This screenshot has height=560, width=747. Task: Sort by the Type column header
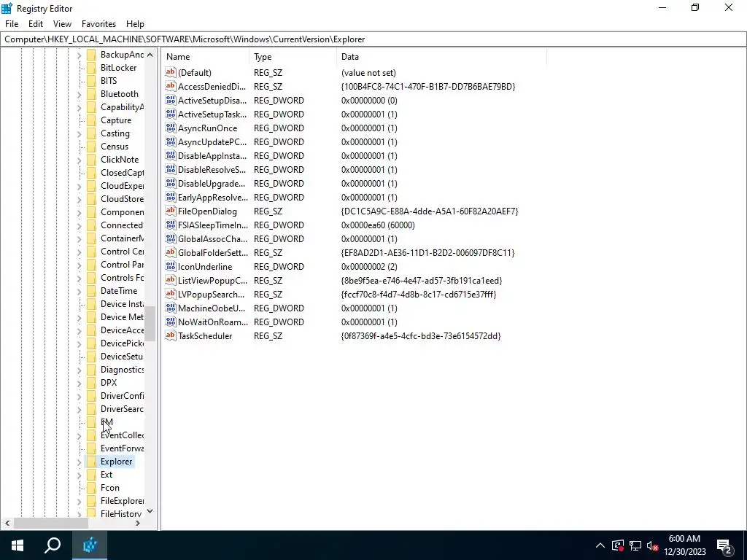[293, 57]
